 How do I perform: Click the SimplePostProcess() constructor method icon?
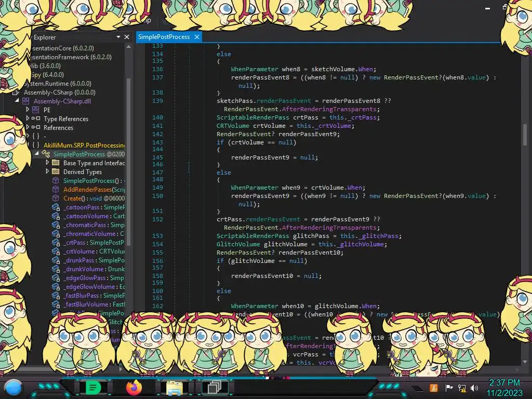click(56, 180)
